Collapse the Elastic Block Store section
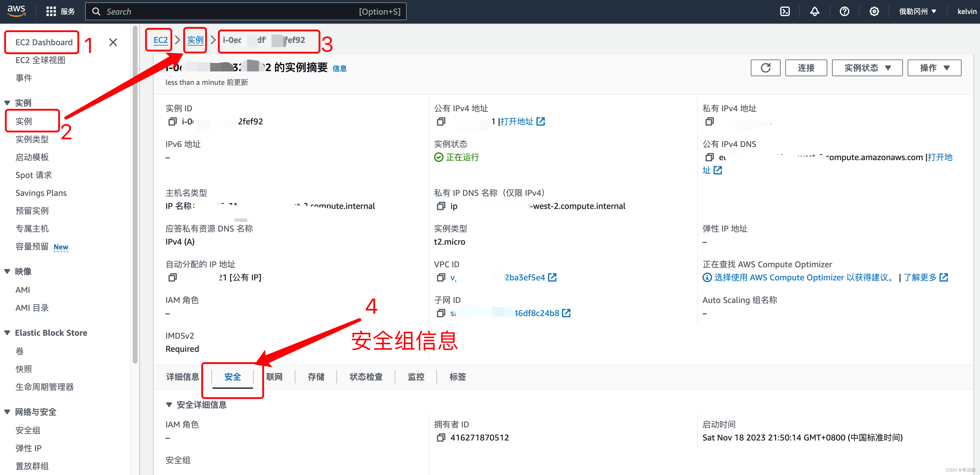Image resolution: width=980 pixels, height=475 pixels. [7, 333]
